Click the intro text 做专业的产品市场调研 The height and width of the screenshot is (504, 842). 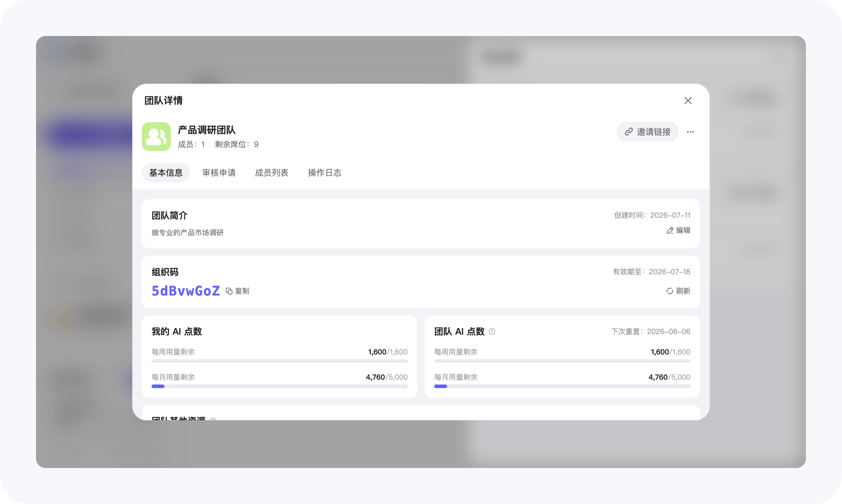pos(187,233)
